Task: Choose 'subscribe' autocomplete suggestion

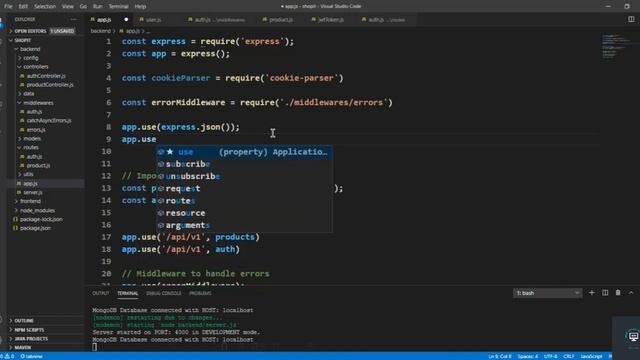Action: click(244, 164)
